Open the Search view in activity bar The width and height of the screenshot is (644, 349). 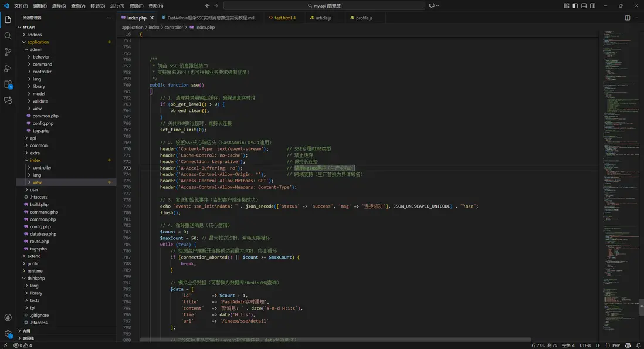click(x=8, y=36)
